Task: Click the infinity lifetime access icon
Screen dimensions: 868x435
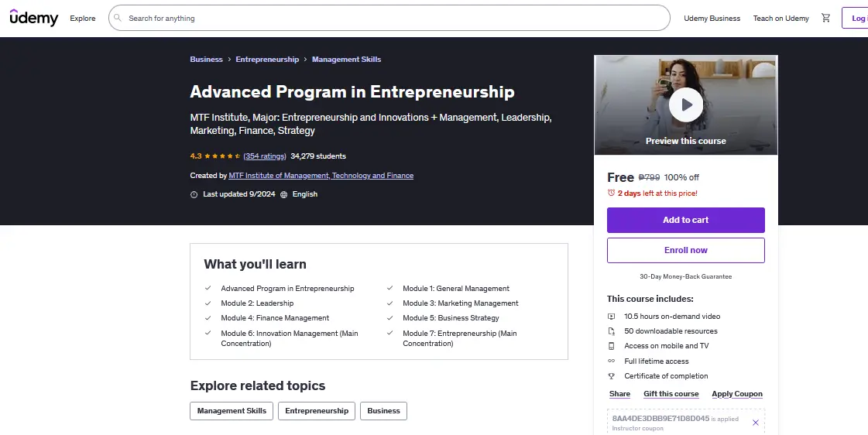Action: coord(611,361)
